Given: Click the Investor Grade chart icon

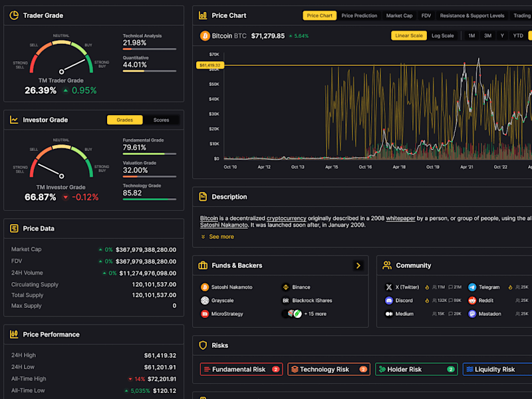Looking at the screenshot, I should pos(14,120).
